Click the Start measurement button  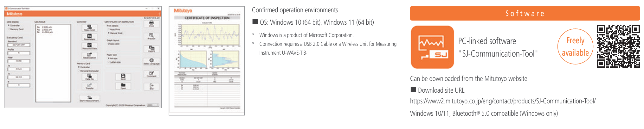click(89, 98)
